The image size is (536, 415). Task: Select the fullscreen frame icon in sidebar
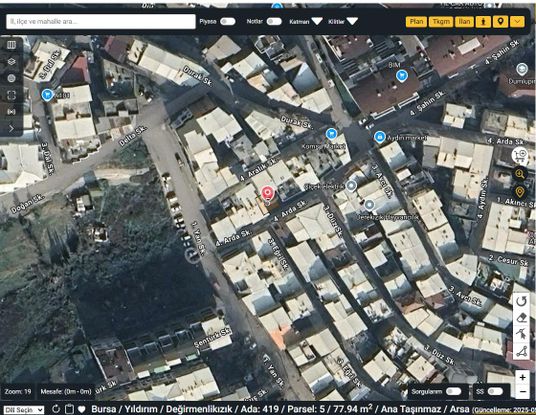pos(11,95)
